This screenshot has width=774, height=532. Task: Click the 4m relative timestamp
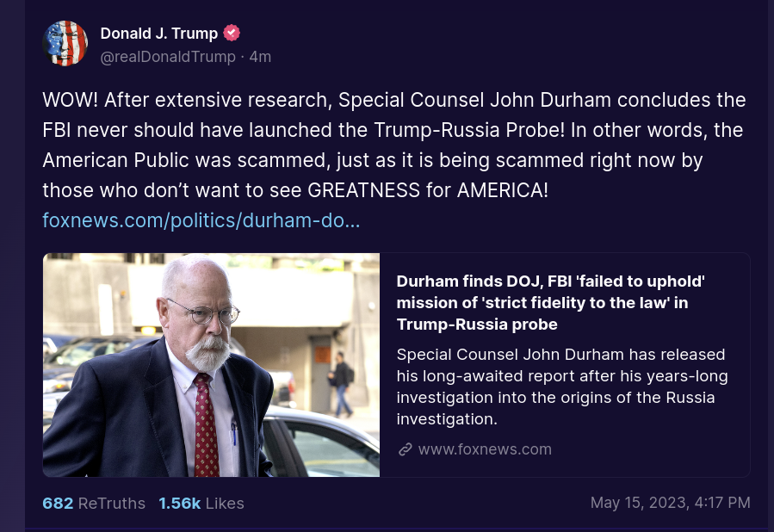pos(260,57)
